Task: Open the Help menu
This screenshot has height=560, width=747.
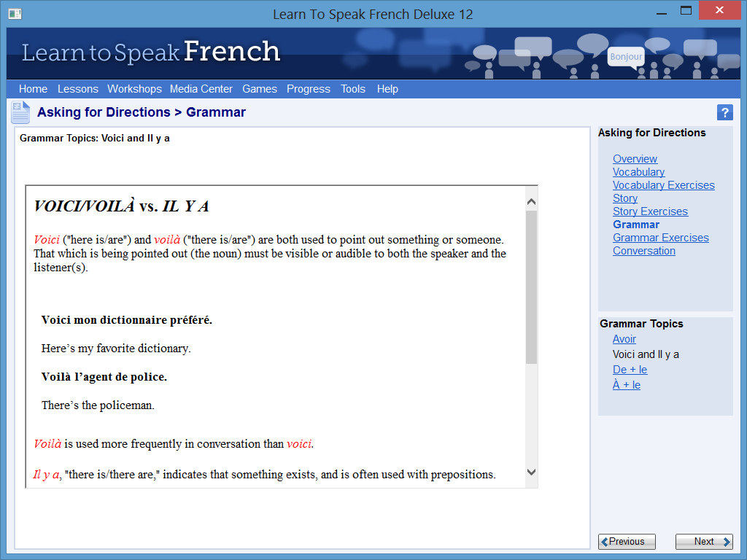Action: coord(387,89)
